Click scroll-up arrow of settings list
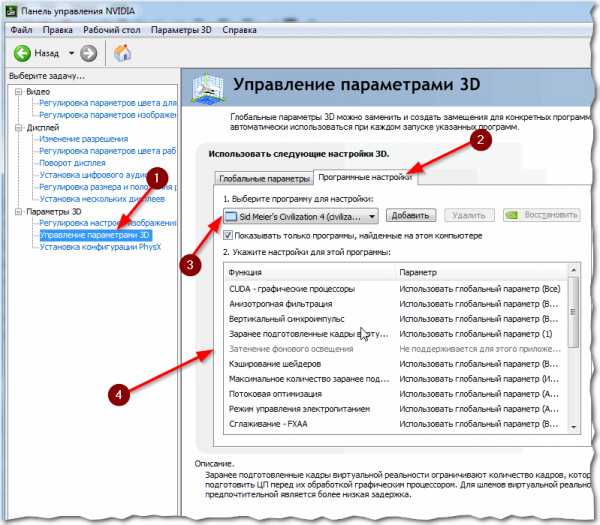The height and width of the screenshot is (525, 600). pos(573,270)
